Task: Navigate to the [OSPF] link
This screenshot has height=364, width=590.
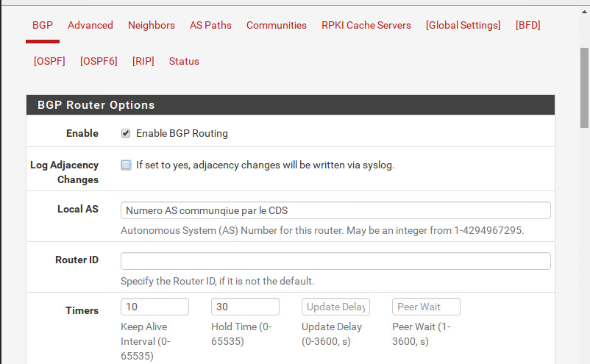Action: tap(49, 61)
